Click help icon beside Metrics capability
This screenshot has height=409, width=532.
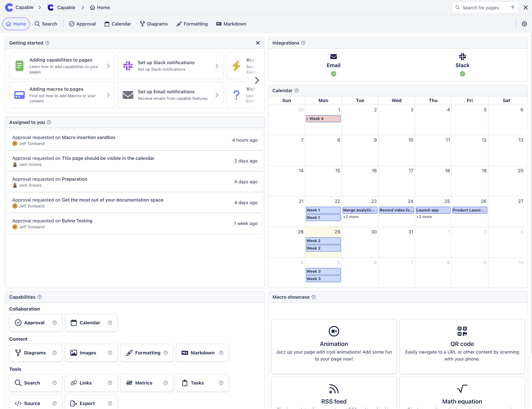[166, 383]
